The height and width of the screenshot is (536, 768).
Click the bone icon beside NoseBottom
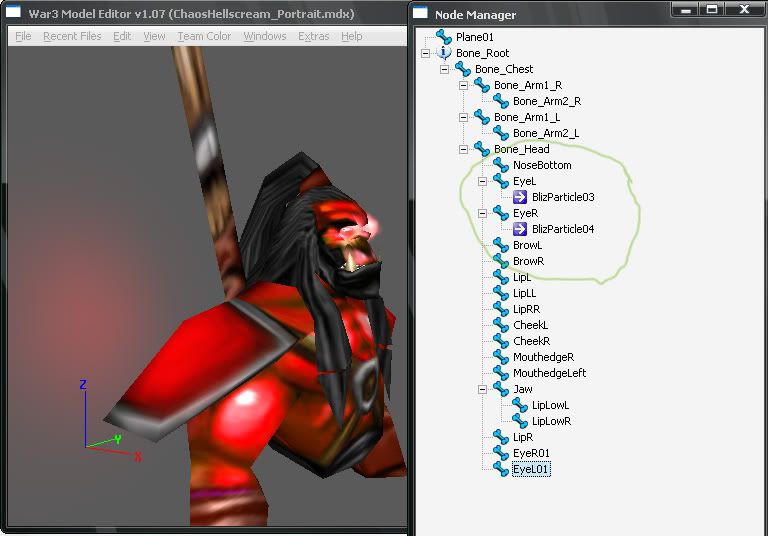pos(501,165)
